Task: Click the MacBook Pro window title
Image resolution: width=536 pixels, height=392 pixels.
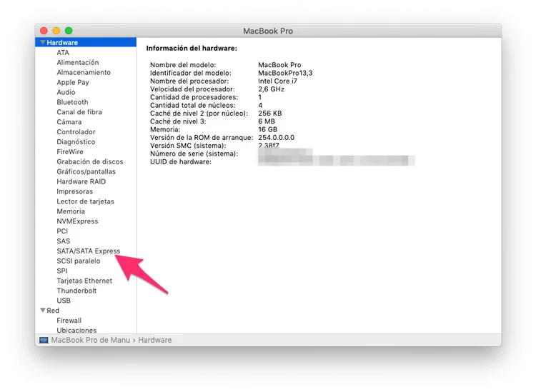Action: tap(268, 31)
